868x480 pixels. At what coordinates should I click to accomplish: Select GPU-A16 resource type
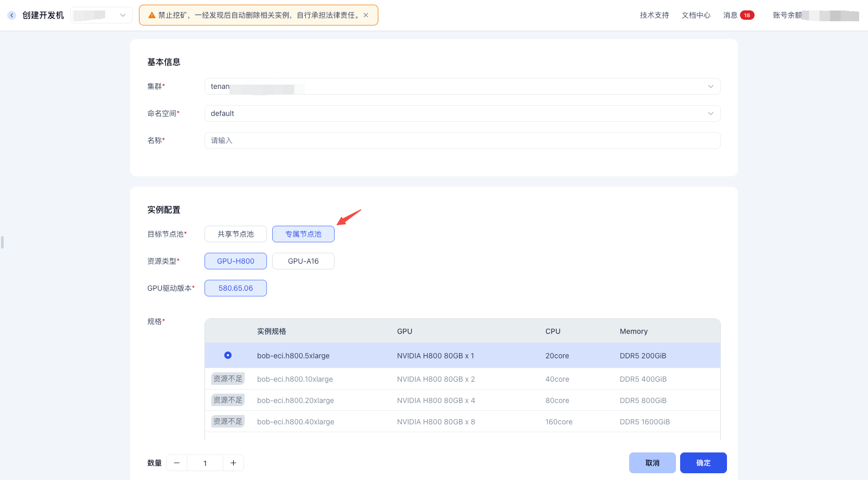pos(303,261)
